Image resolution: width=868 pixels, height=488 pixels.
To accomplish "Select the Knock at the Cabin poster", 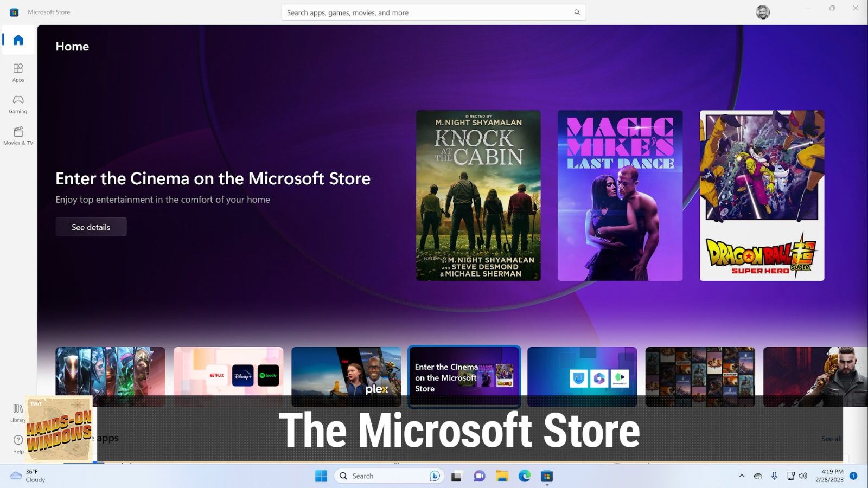I will click(478, 195).
